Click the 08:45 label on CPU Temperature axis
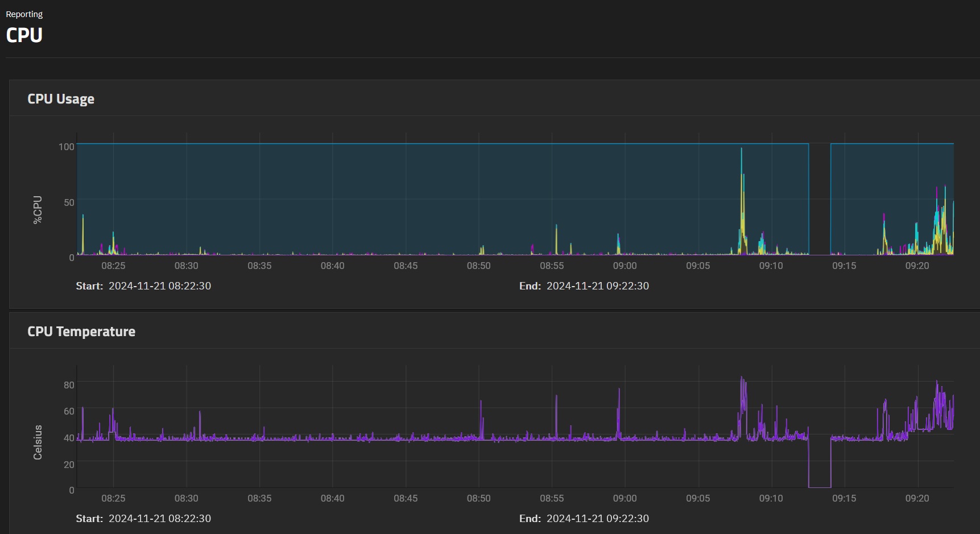The width and height of the screenshot is (980, 534). click(x=406, y=498)
